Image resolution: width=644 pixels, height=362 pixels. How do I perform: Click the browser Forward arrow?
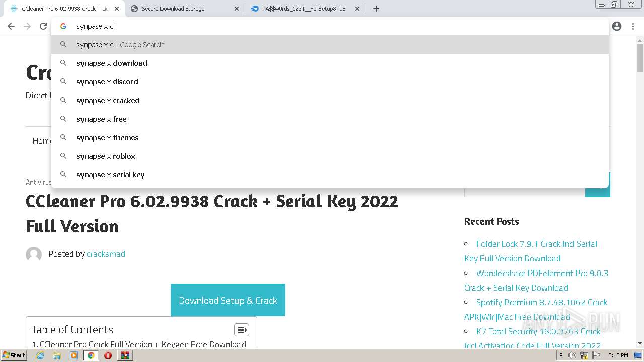tap(27, 26)
